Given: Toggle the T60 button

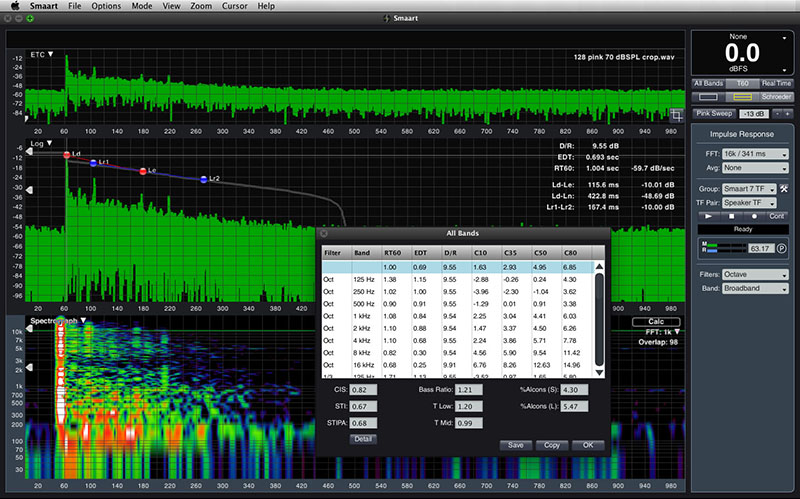Looking at the screenshot, I should [x=742, y=83].
